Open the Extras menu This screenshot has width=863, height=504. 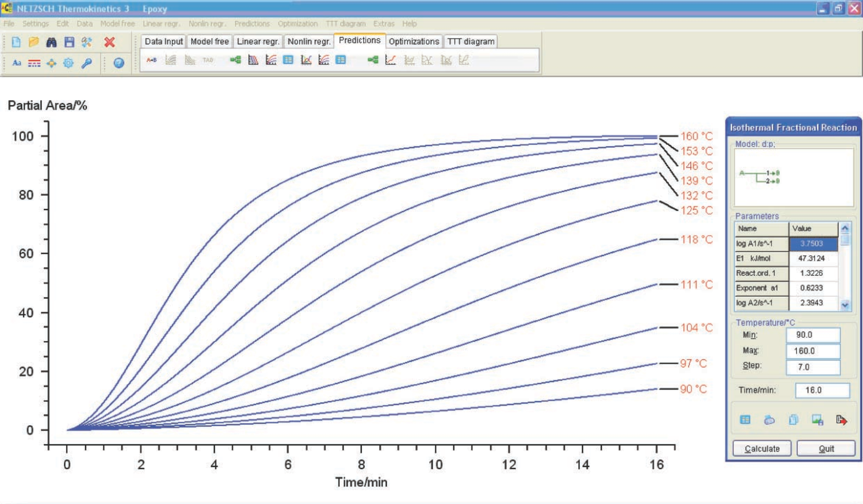pos(384,24)
